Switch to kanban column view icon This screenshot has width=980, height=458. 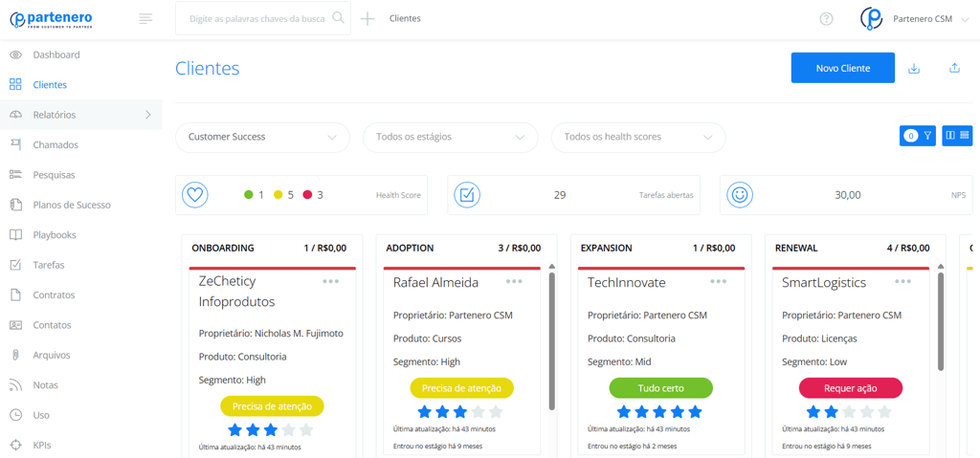(950, 135)
